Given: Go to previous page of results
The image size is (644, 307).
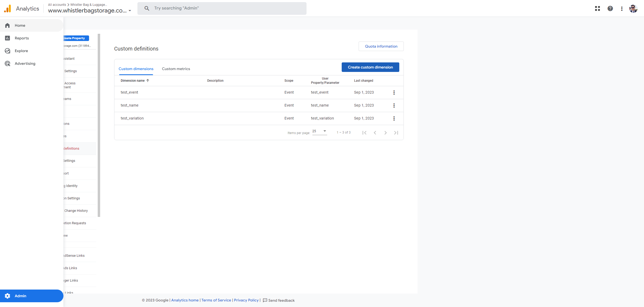Looking at the screenshot, I should [375, 133].
